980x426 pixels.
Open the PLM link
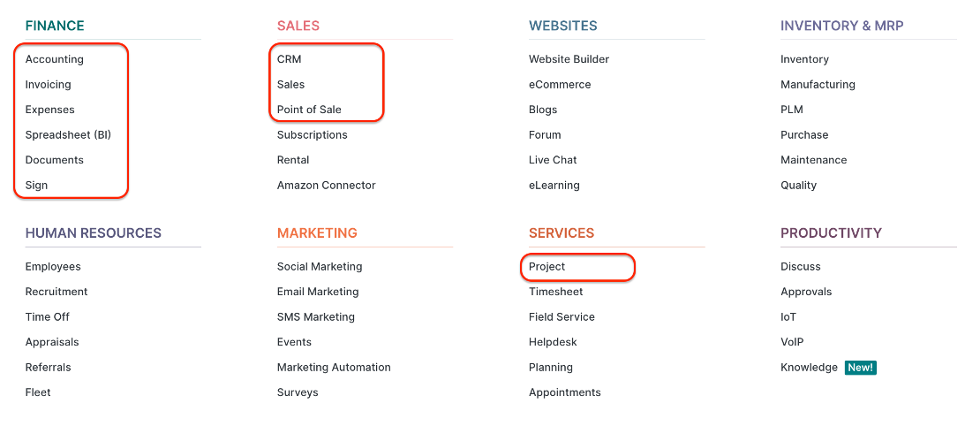pos(792,110)
